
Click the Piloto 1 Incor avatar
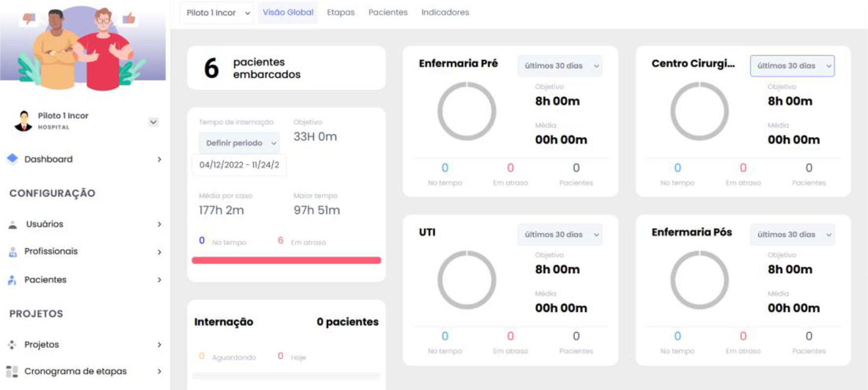[23, 121]
